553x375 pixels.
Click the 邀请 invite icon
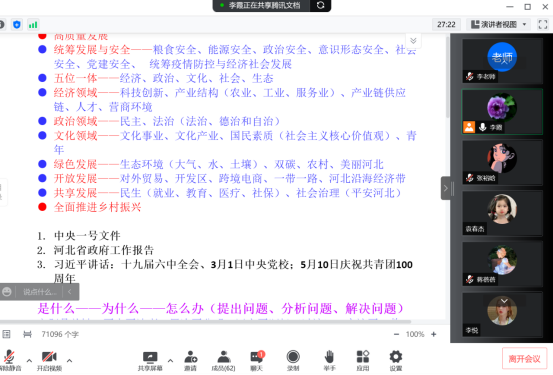tap(190, 361)
